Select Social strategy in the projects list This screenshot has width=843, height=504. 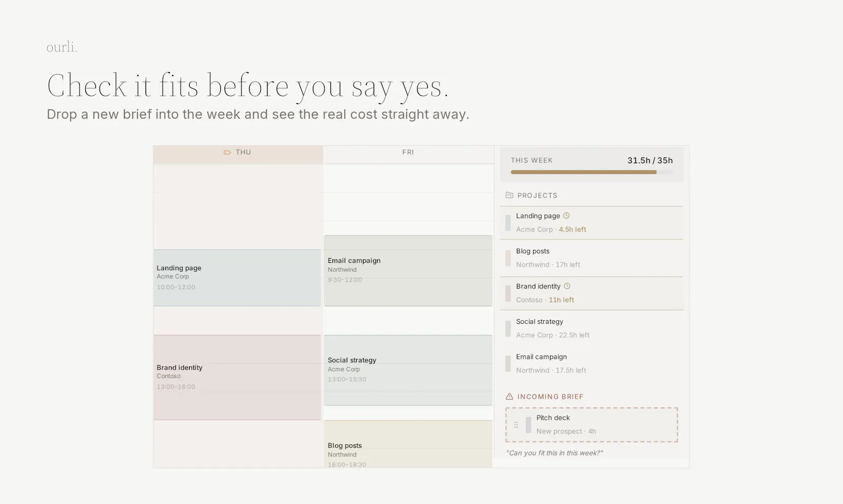click(592, 329)
